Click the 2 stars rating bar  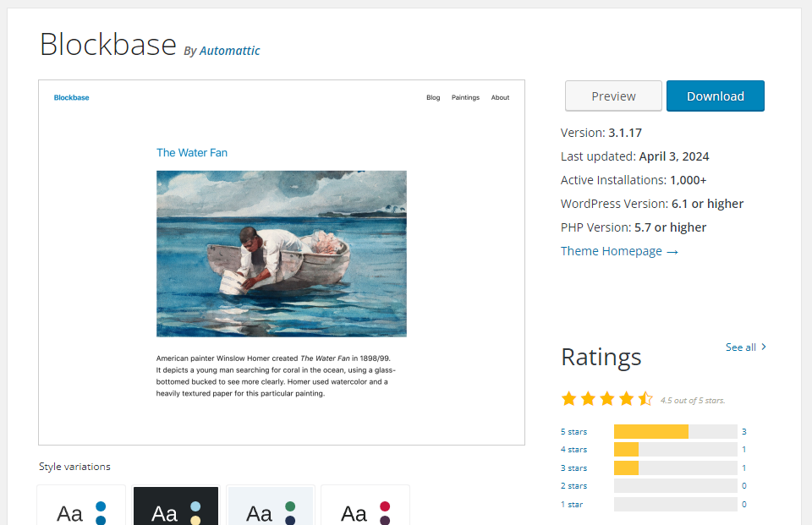675,485
